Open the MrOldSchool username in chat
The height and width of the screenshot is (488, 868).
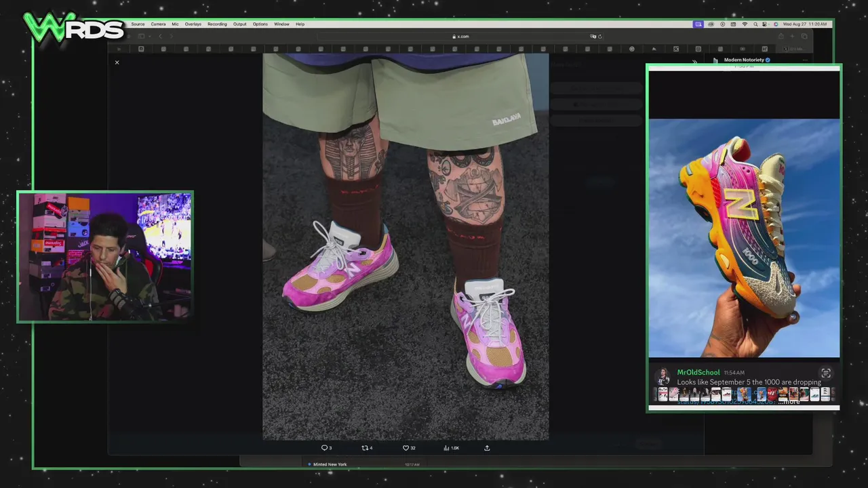click(x=698, y=372)
